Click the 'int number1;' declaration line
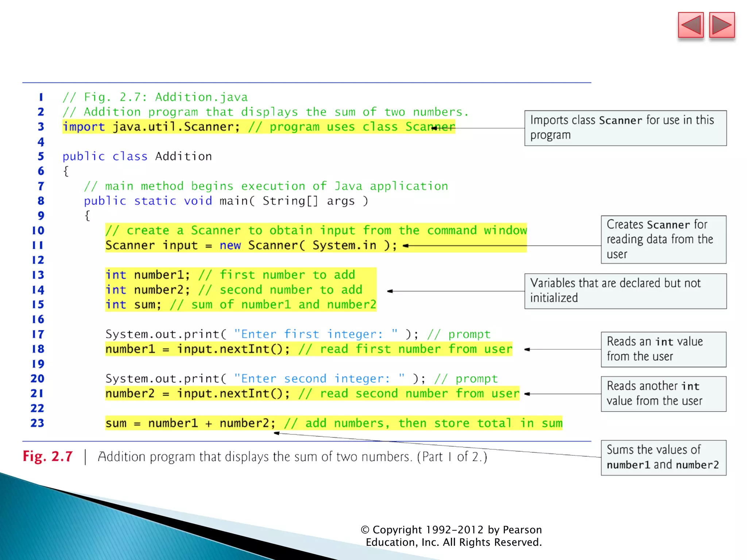Image resolution: width=747 pixels, height=560 pixels. (x=230, y=275)
